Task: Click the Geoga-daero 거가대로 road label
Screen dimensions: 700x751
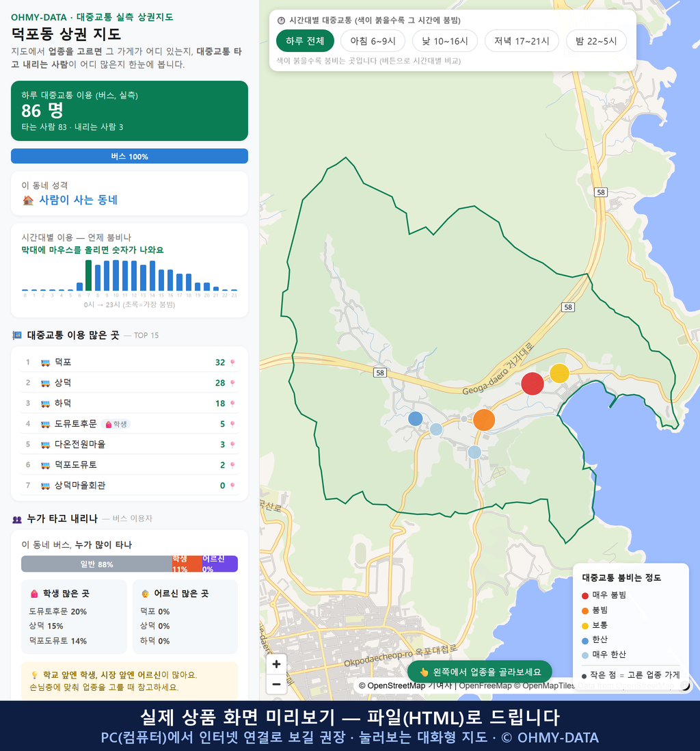Action: point(498,369)
